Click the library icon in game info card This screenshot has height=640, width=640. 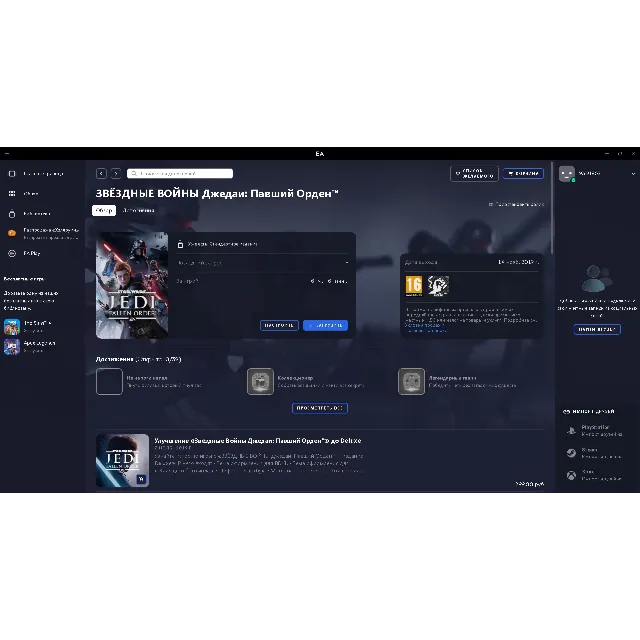tap(180, 244)
